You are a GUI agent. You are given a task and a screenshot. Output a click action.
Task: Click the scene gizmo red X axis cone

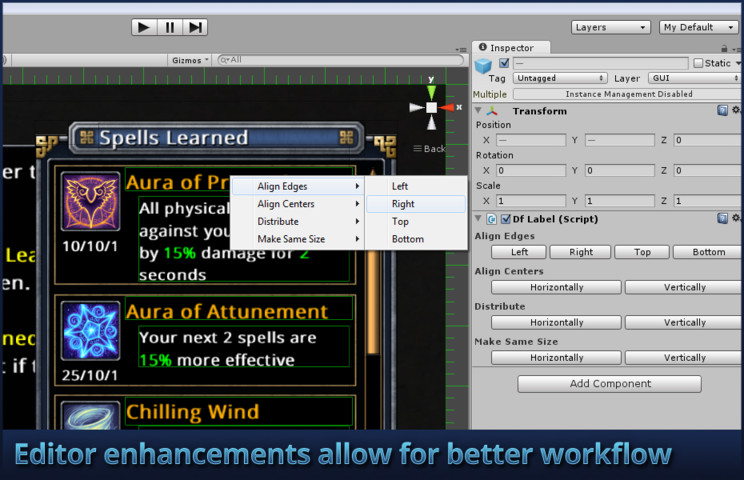pos(446,108)
